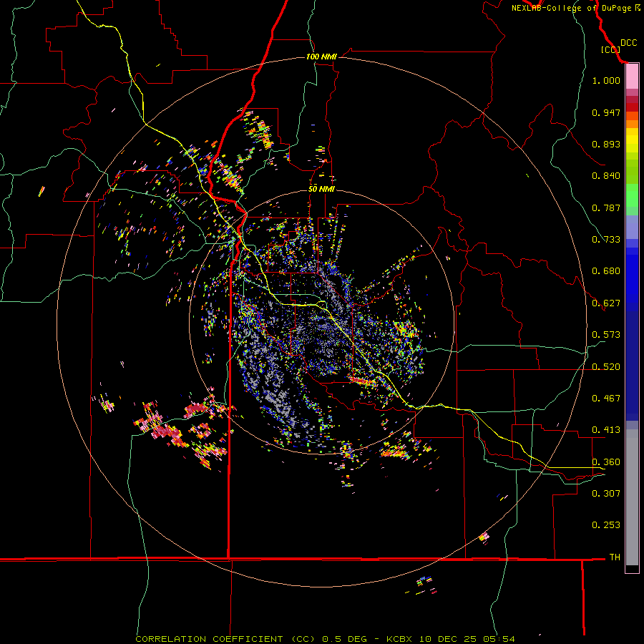Click the DCC label above the color scale
This screenshot has width=644, height=644.
pyautogui.click(x=629, y=43)
